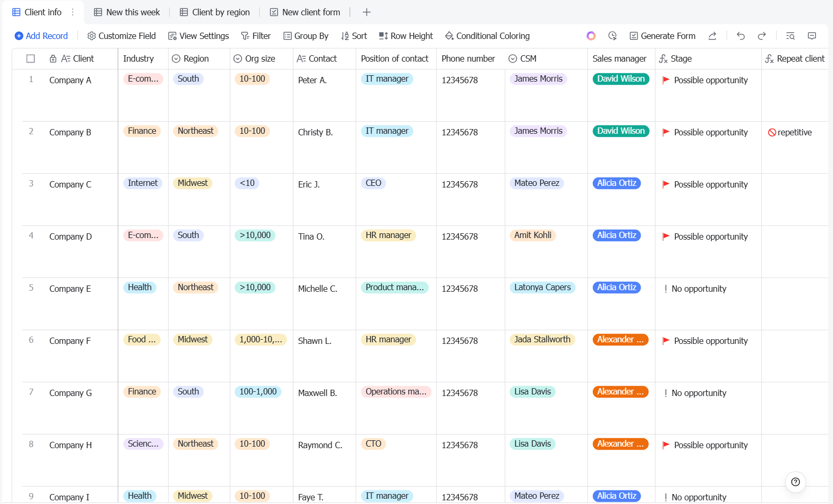Screen dimensions: 833x504
Task: Select Alexander orange tag for Company F
Action: pyautogui.click(x=620, y=340)
